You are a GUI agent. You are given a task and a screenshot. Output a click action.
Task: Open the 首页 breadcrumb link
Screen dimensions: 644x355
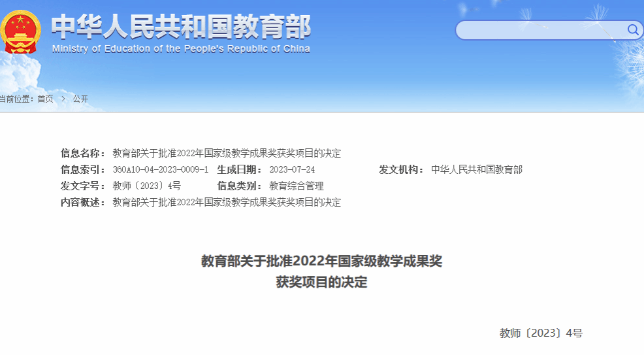(45, 99)
